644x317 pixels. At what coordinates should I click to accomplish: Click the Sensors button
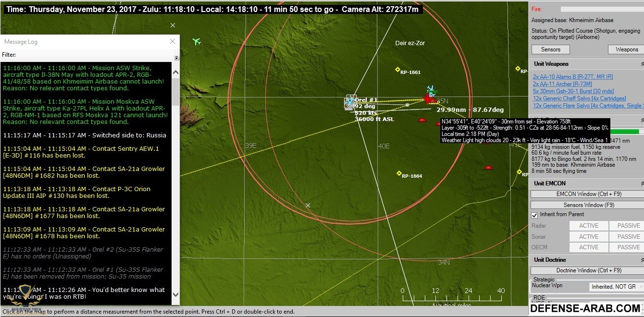(550, 49)
